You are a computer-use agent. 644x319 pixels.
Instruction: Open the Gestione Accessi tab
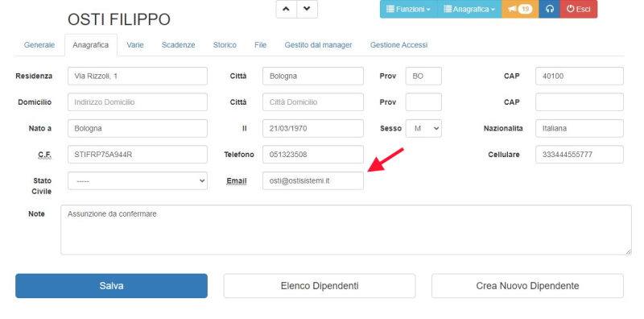point(398,45)
